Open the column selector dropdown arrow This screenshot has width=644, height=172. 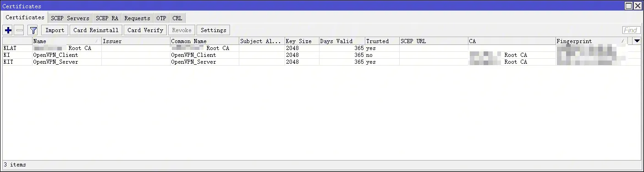click(637, 41)
